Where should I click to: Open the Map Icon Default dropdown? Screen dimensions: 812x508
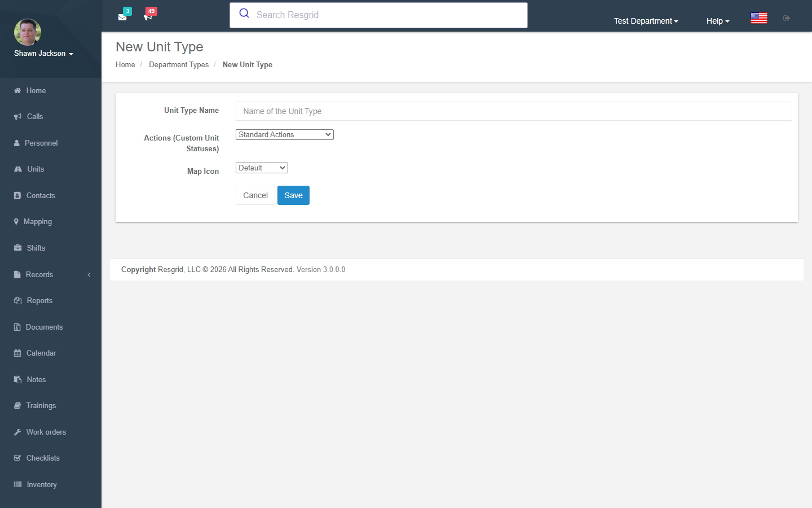tap(262, 168)
